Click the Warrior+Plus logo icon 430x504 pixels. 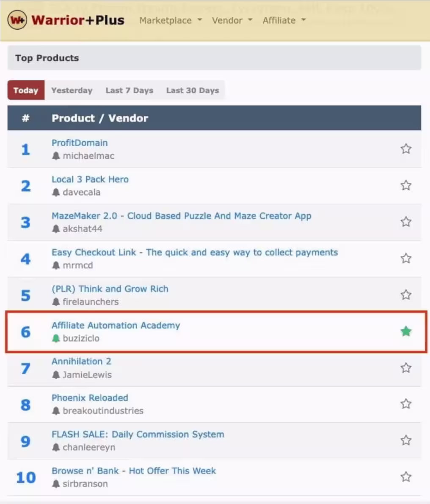pyautogui.click(x=17, y=20)
